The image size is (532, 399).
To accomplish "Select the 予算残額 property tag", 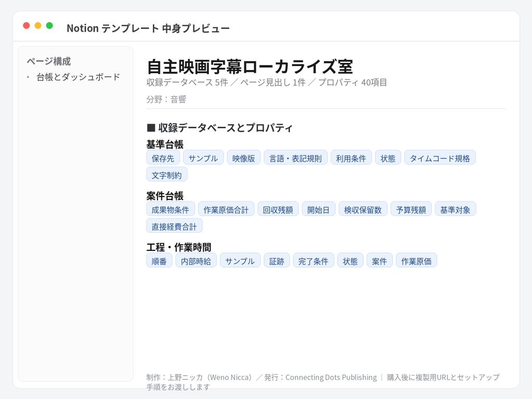I will coord(411,209).
